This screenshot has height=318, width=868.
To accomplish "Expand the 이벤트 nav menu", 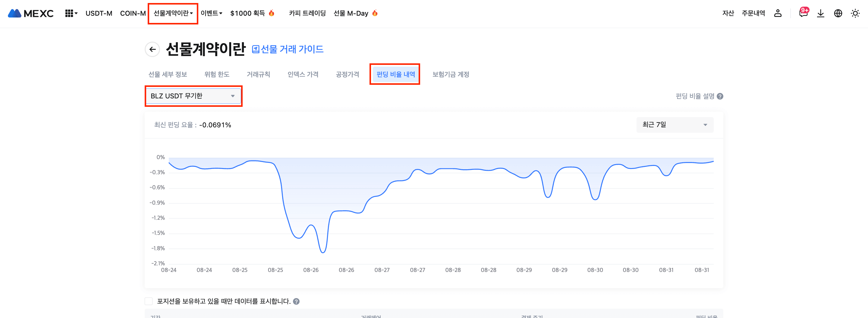I will click(x=211, y=14).
